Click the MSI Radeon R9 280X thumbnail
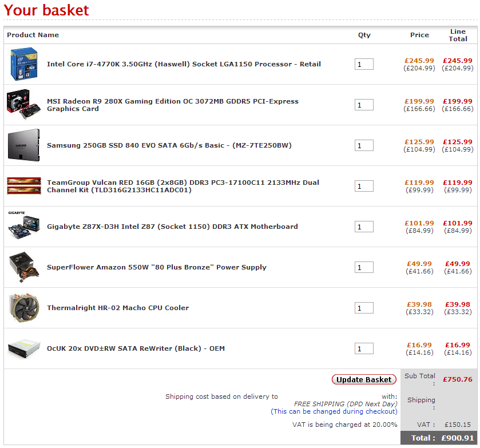480x448 pixels. click(24, 105)
